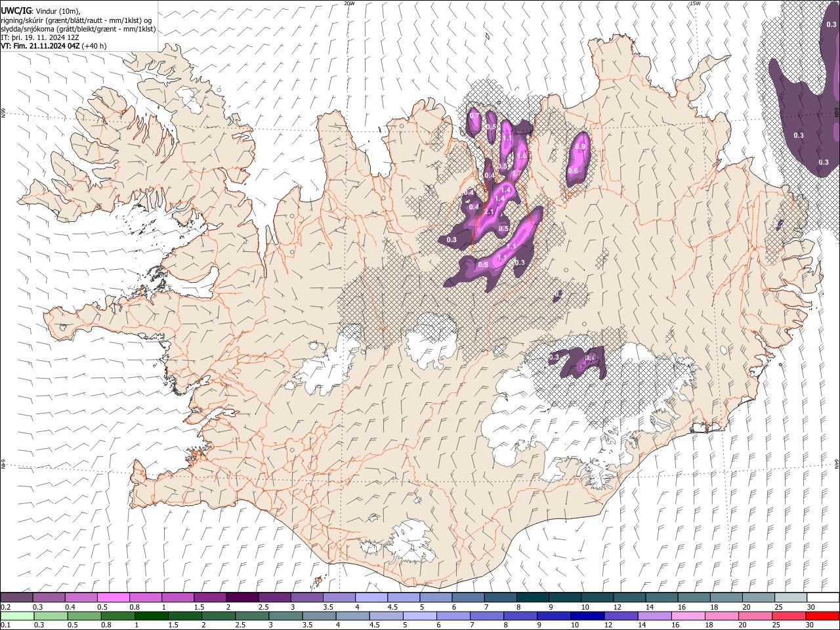Click the 'IT: þri. 19. 11. 2024 12Z' line
This screenshot has height=630, width=840.
pyautogui.click(x=40, y=38)
